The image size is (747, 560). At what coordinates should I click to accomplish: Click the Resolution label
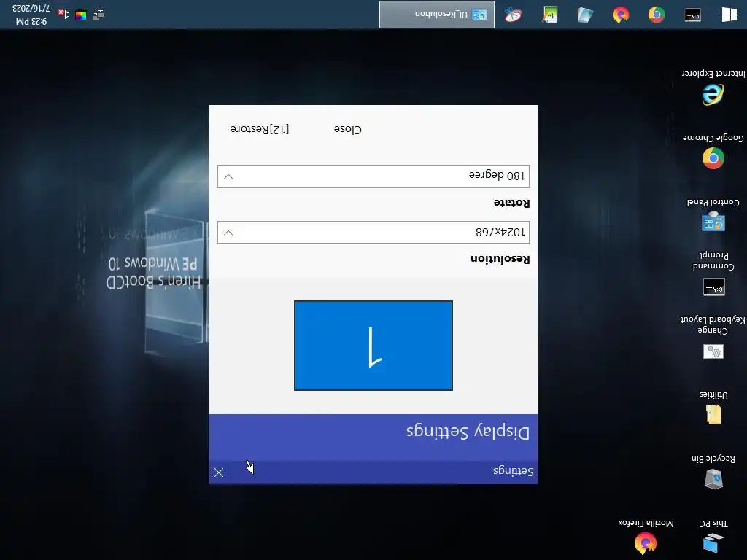pyautogui.click(x=500, y=259)
